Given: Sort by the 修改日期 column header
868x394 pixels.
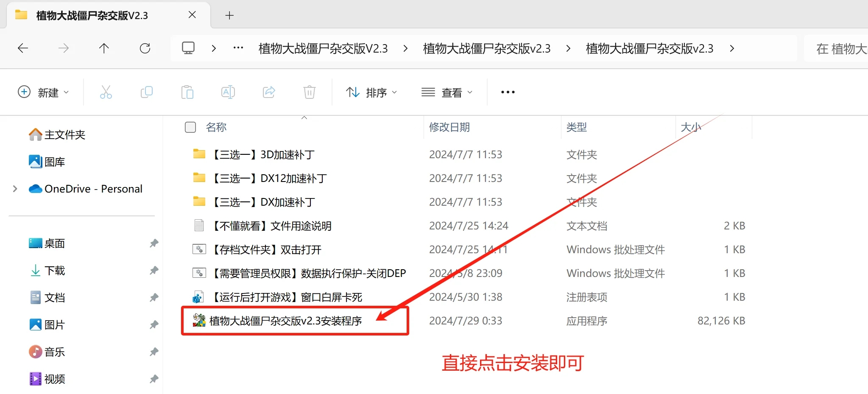Looking at the screenshot, I should pyautogui.click(x=449, y=127).
